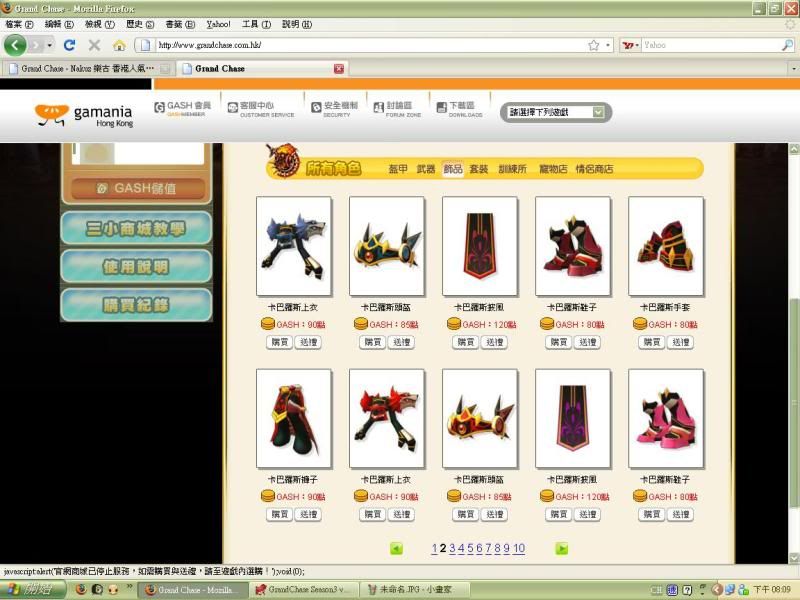Reload the current page
Viewport: 800px width, 600px height.
click(69, 45)
